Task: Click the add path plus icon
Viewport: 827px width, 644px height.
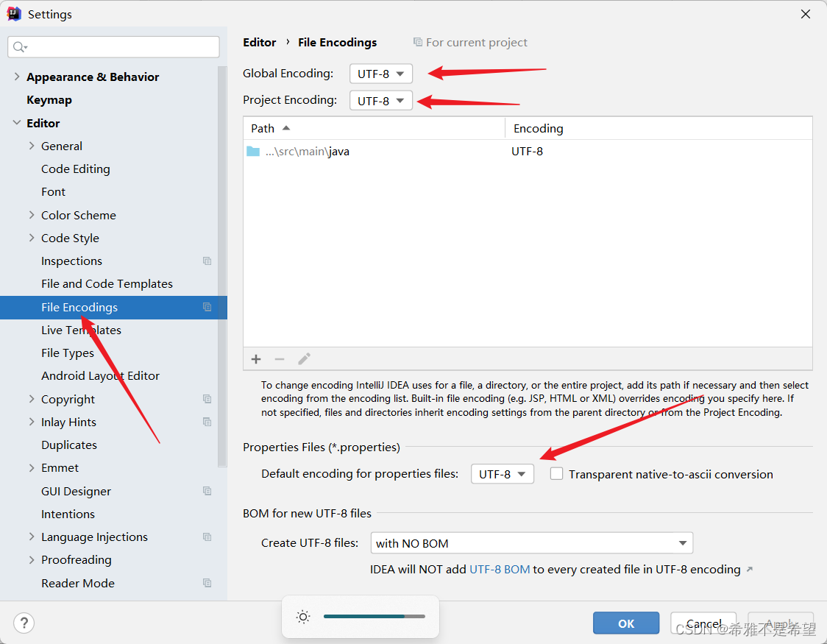Action: click(256, 359)
